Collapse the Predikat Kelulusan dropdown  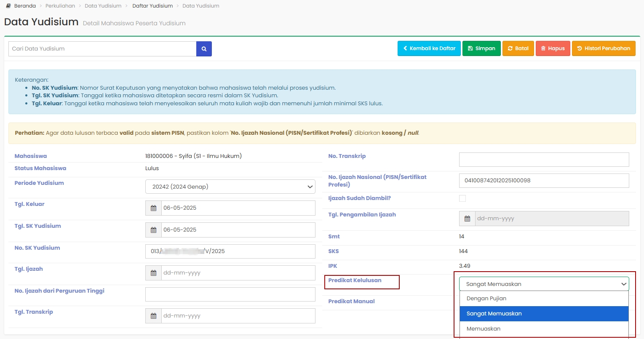point(544,284)
